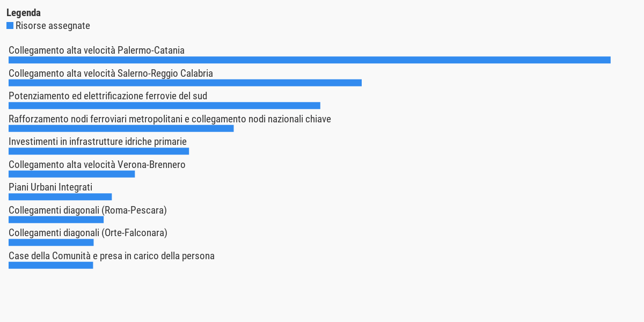The height and width of the screenshot is (322, 644).
Task: Click label Potenziamento ed elettrificazione ferrovie del sud
Action: coord(108,96)
